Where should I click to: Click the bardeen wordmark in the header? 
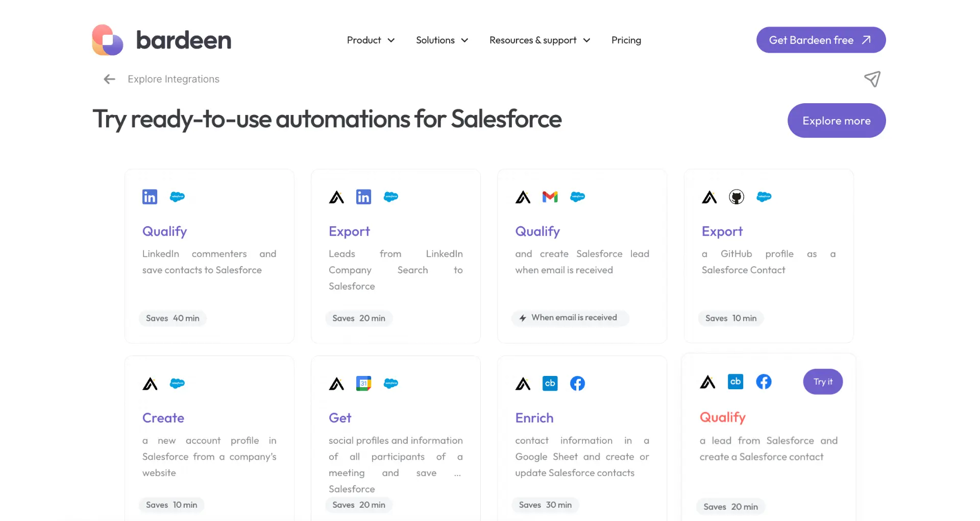[184, 40]
